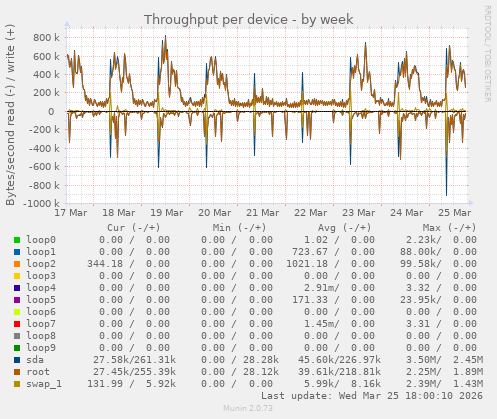Click the loop3 yellow color swatch
Viewport: 497px width, 419px height.
coord(17,276)
